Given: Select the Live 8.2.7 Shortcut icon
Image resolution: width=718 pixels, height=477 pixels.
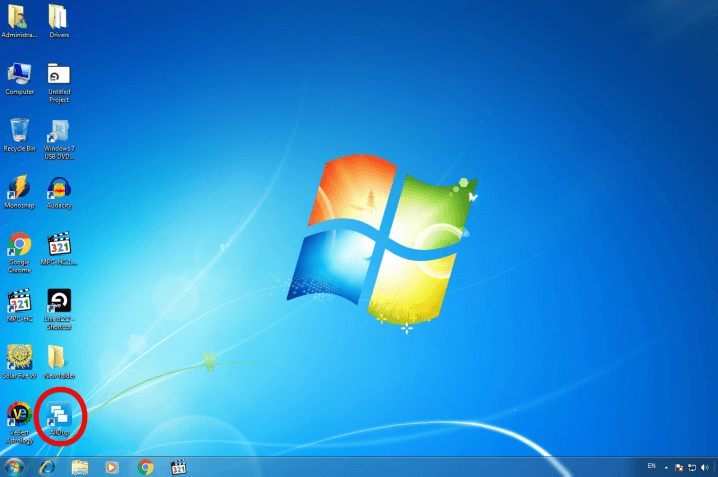Looking at the screenshot, I should pos(59,309).
